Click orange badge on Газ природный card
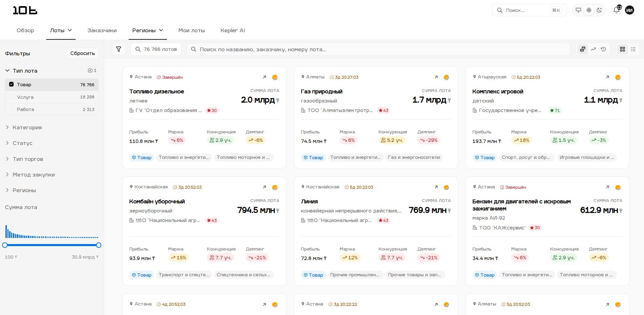The width and height of the screenshot is (644, 315). (x=447, y=77)
